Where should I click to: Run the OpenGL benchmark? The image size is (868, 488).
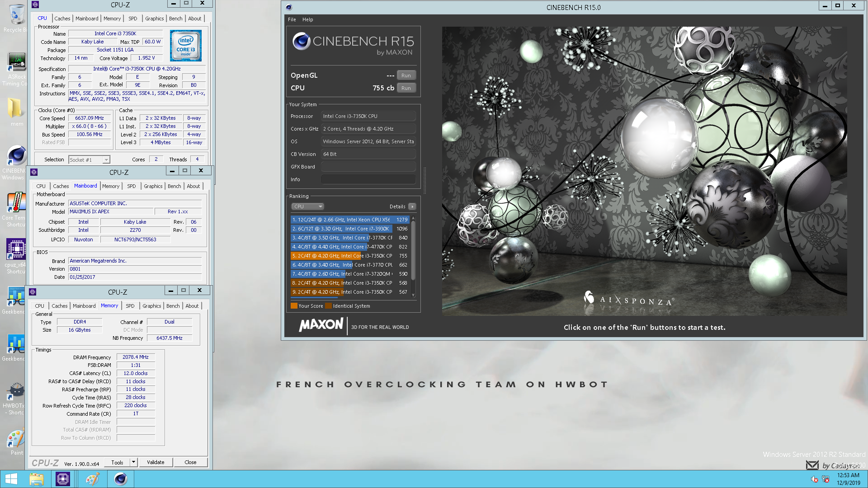(x=406, y=75)
